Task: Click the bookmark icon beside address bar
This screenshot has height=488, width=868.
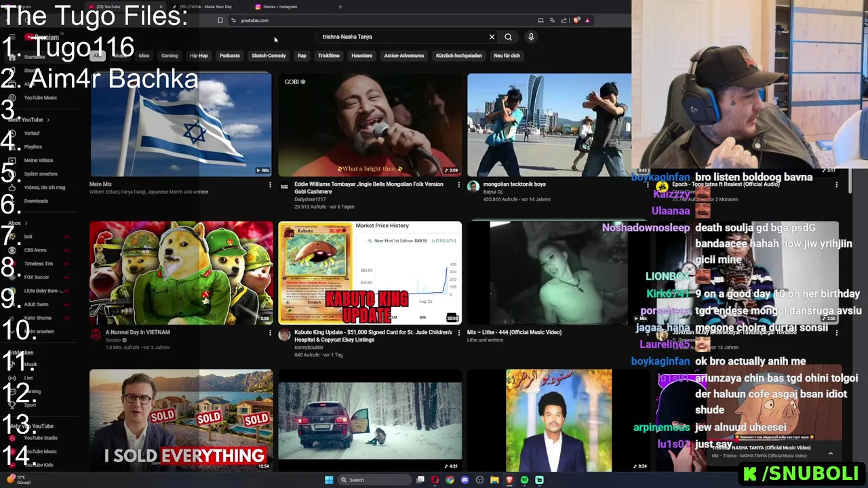Action: pyautogui.click(x=220, y=20)
